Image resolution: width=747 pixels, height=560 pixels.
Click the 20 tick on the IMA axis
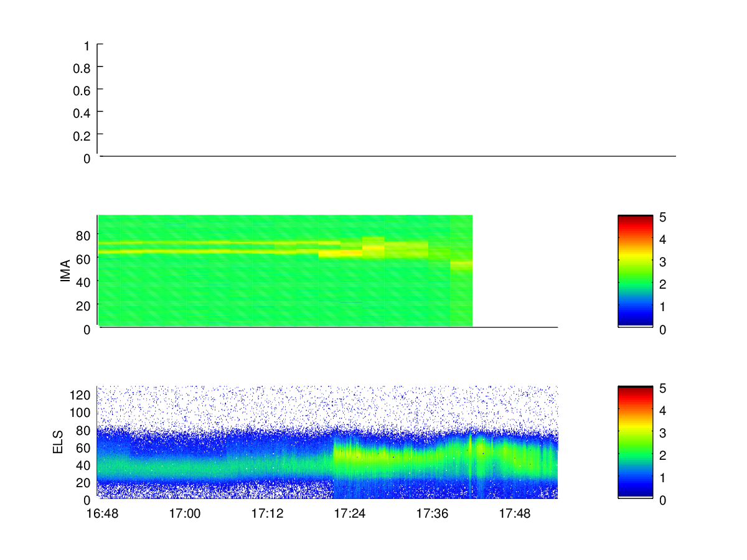pyautogui.click(x=83, y=306)
